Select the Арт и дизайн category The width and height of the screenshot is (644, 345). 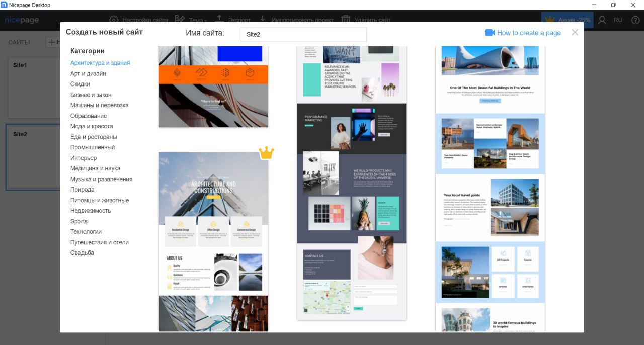(x=88, y=73)
